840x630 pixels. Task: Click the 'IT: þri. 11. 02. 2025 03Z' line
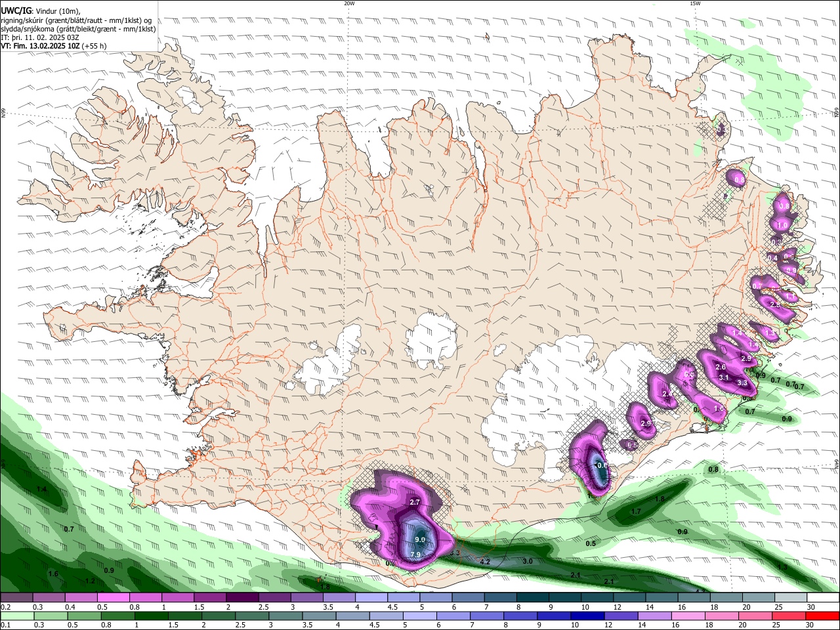click(x=41, y=37)
